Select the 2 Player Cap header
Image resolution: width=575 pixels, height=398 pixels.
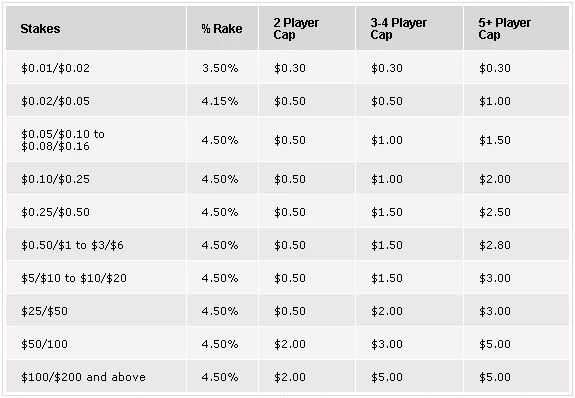point(307,28)
